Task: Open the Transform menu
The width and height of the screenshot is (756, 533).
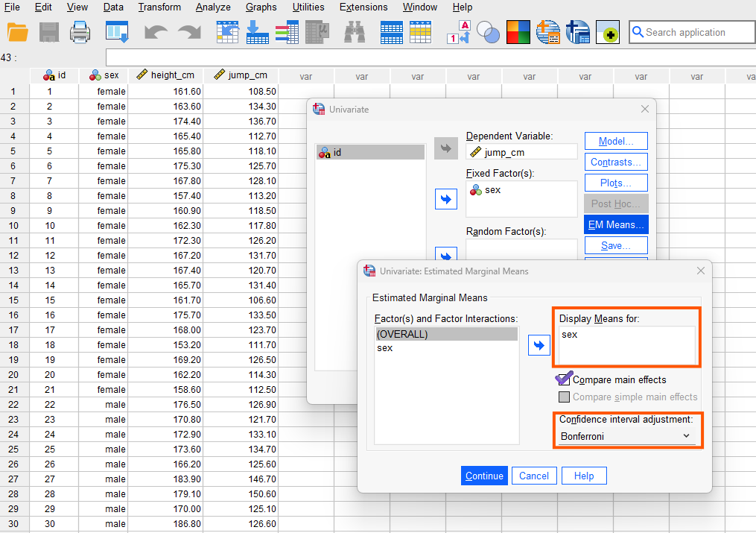Action: click(159, 7)
